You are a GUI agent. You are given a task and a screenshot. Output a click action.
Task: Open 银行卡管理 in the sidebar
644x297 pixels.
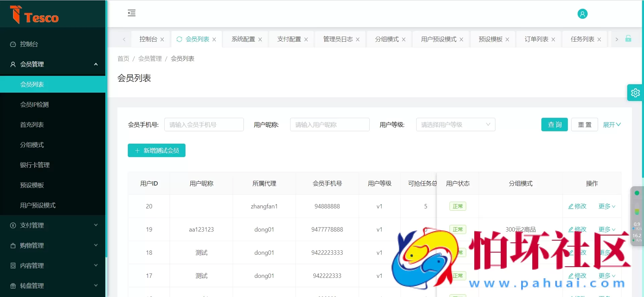click(53, 165)
